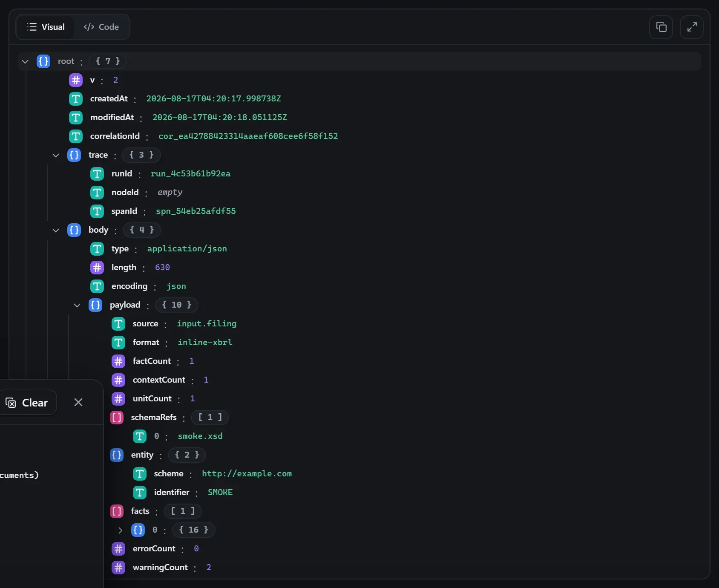
Task: Click the payload { 10 } count badge
Action: (x=177, y=305)
